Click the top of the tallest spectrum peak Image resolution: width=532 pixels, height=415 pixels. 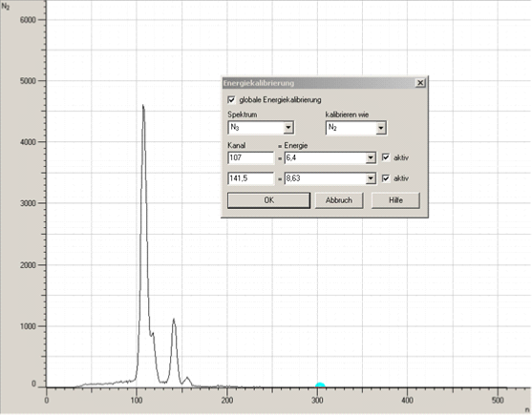143,106
